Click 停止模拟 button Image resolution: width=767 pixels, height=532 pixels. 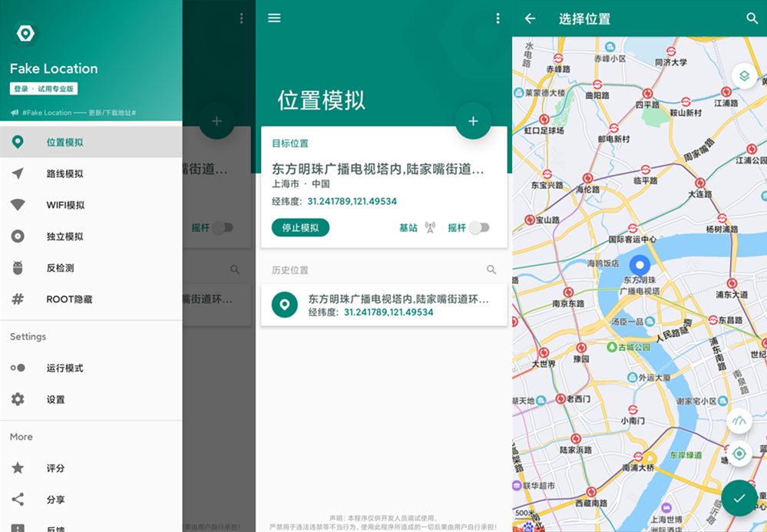click(x=300, y=227)
